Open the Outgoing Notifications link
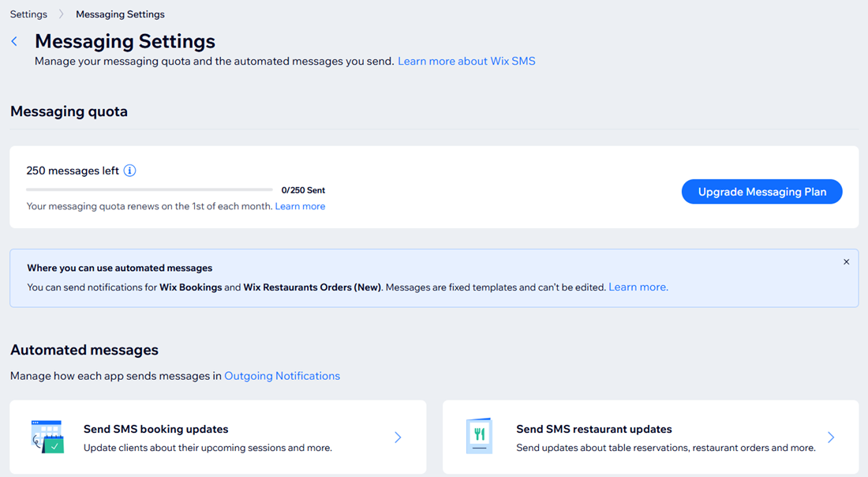 pos(282,375)
